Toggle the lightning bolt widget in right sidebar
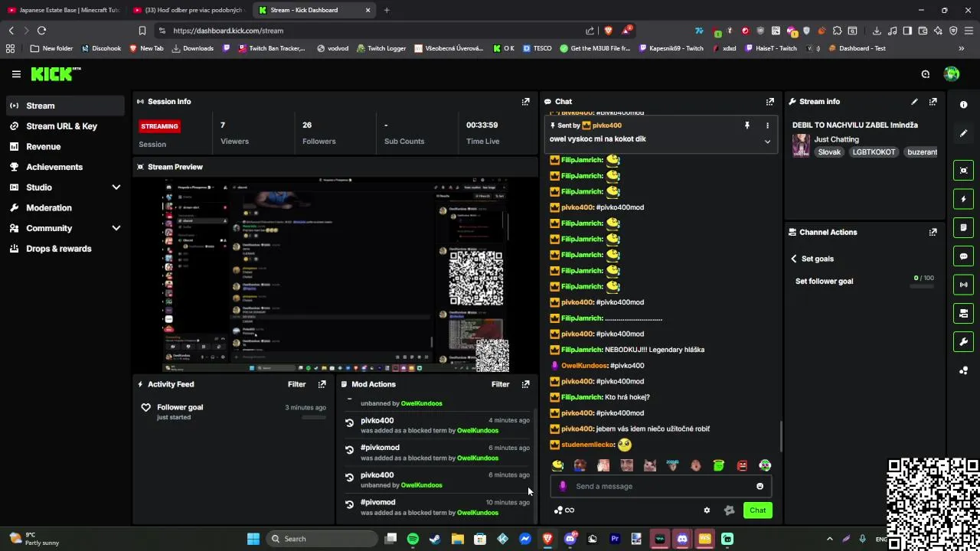The height and width of the screenshot is (551, 980). pos(963,199)
